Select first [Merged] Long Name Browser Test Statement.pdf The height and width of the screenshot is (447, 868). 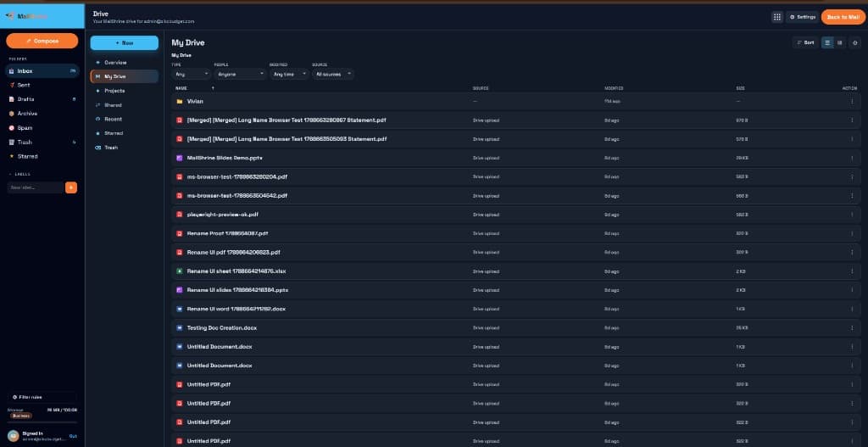point(287,120)
